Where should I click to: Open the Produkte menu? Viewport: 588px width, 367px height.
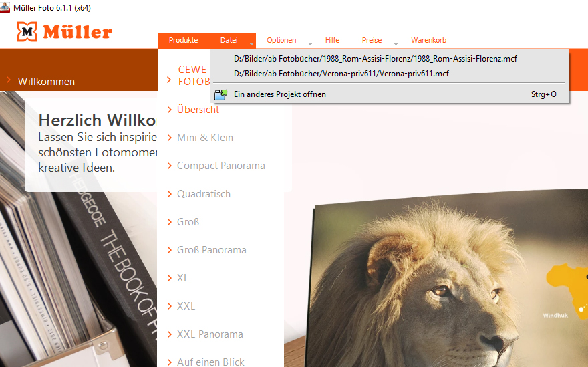[x=183, y=40]
